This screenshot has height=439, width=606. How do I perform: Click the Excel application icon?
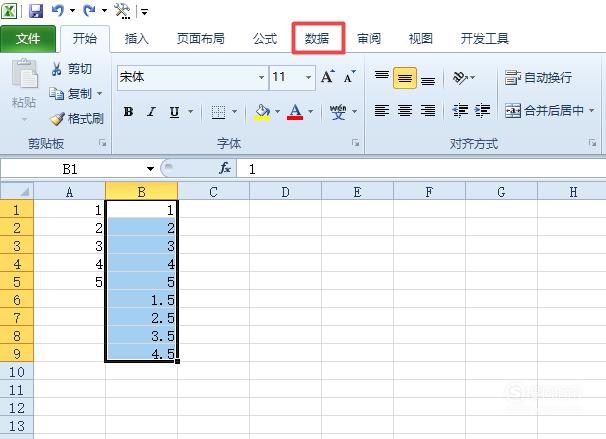tap(9, 11)
